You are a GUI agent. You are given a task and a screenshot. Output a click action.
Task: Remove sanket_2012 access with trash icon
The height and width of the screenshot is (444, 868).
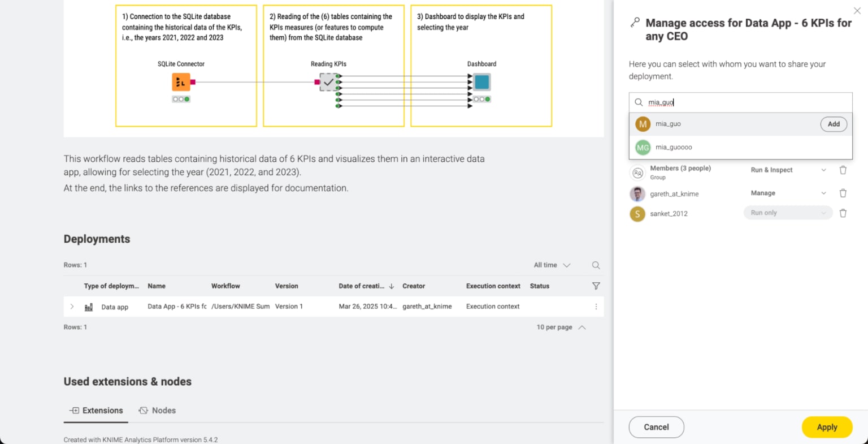click(x=843, y=213)
